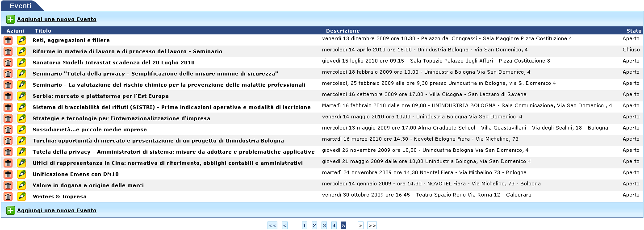
Task: Edit the 'valutazione del rischio chimico' seminar
Action: click(x=21, y=85)
